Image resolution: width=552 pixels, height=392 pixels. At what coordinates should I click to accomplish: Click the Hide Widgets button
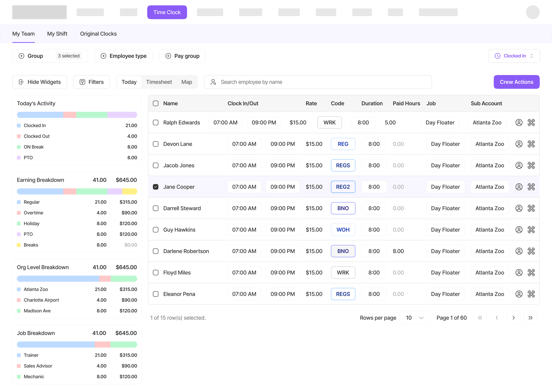click(40, 82)
